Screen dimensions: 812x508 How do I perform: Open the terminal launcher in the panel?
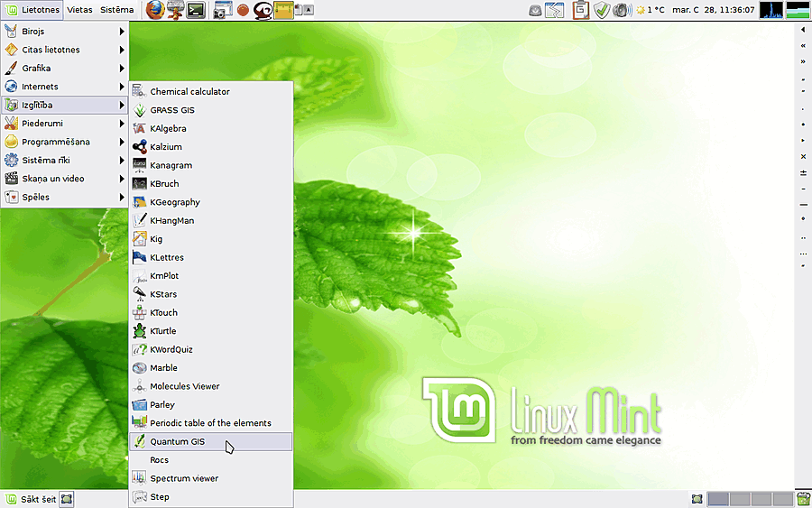pyautogui.click(x=196, y=10)
